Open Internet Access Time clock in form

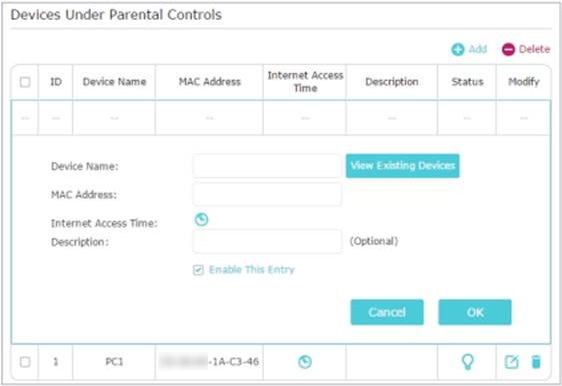click(x=201, y=219)
